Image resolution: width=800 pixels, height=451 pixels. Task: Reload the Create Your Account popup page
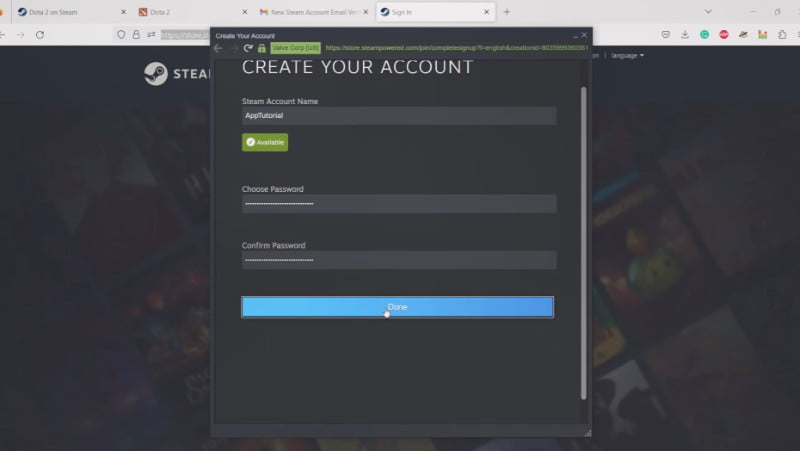pyautogui.click(x=248, y=48)
